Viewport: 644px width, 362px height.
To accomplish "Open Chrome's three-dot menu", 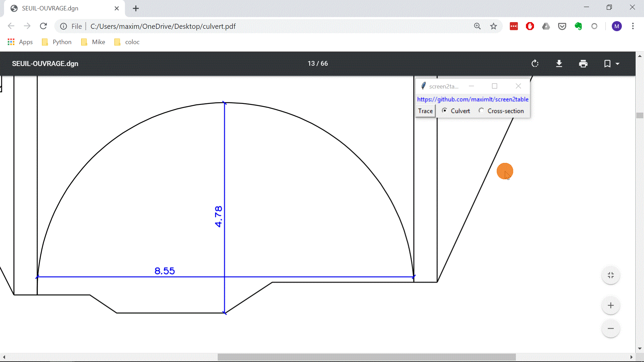I will [633, 26].
